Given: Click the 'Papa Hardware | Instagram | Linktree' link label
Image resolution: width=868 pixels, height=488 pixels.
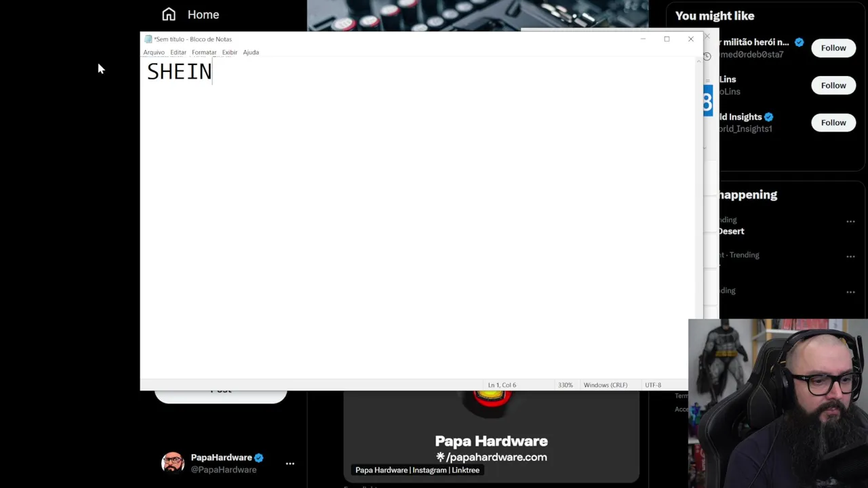Looking at the screenshot, I should pos(417,470).
